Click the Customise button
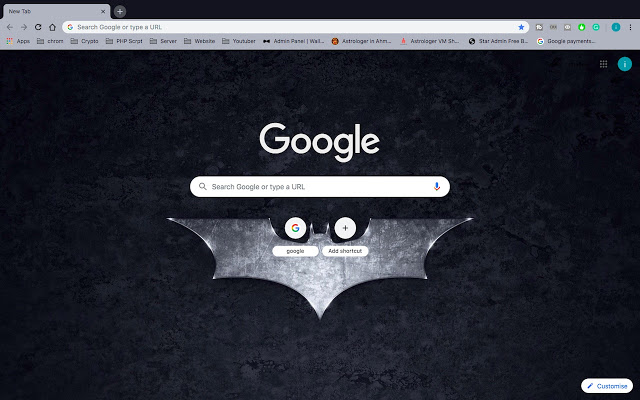Image resolution: width=640 pixels, height=400 pixels. pos(606,385)
